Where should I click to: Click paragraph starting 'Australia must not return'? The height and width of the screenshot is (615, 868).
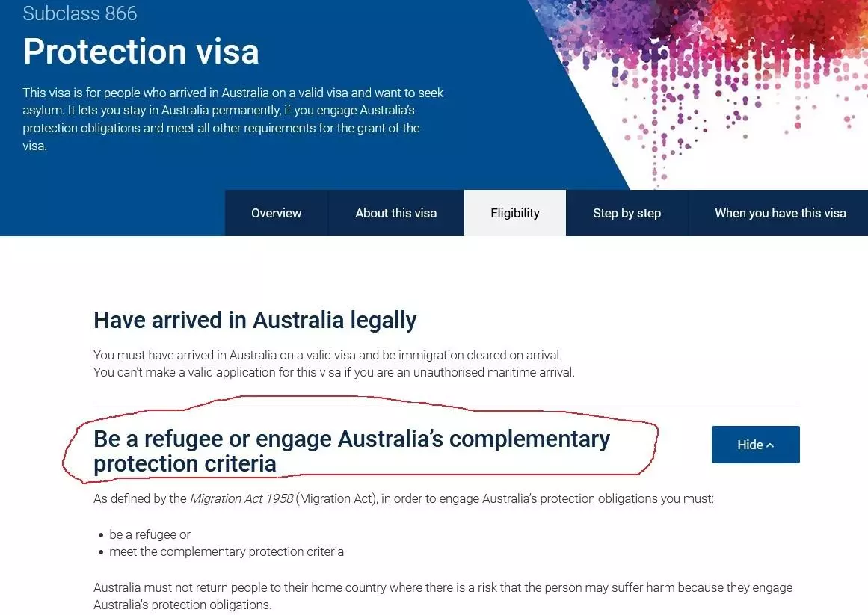(x=443, y=596)
